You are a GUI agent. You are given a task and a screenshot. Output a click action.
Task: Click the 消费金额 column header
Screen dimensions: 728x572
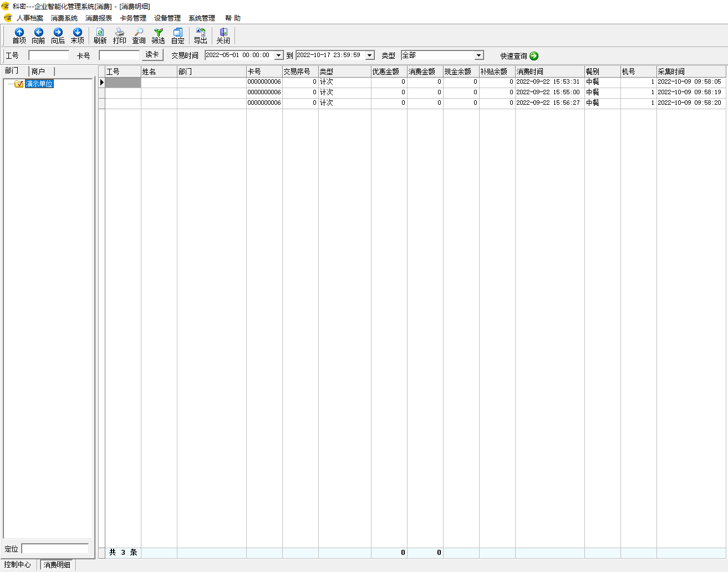point(425,71)
